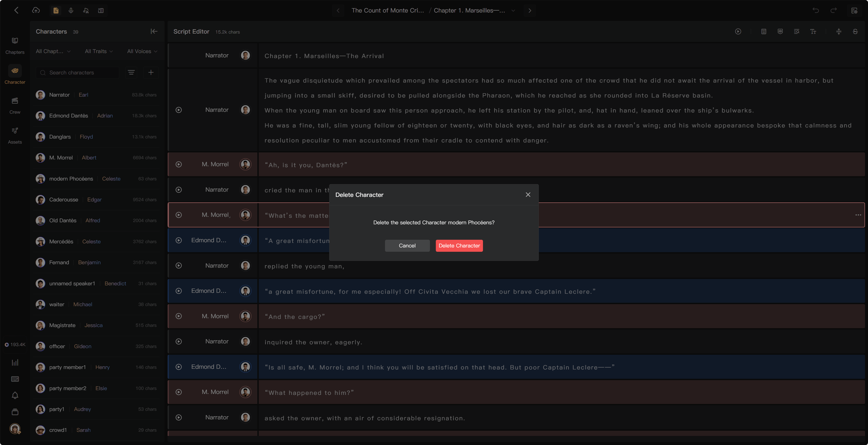Confirm with the Delete Character button

[459, 246]
